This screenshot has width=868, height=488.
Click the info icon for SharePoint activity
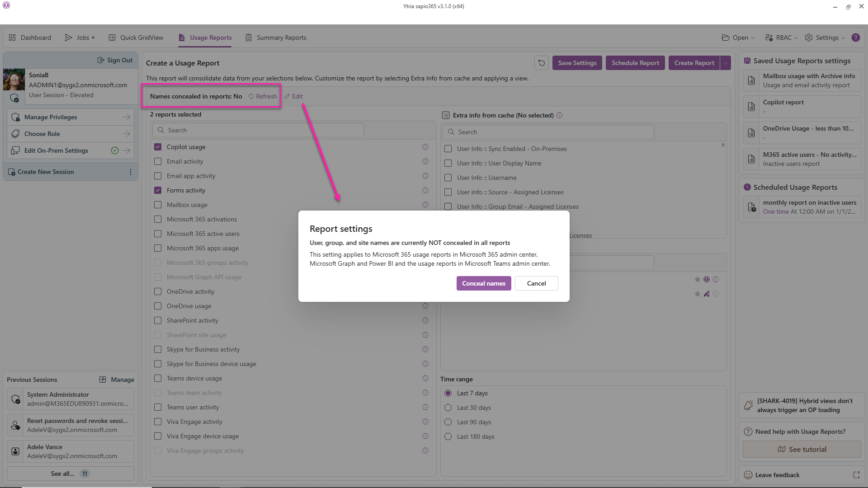425,320
